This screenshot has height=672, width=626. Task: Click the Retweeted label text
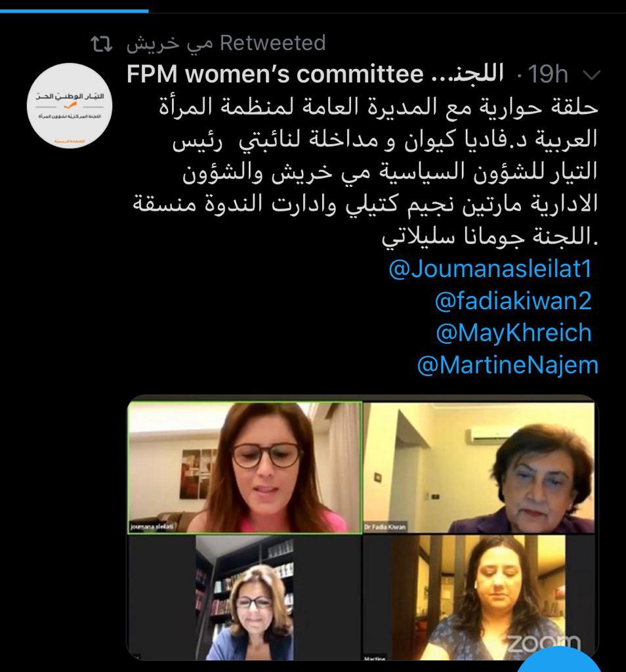(273, 43)
